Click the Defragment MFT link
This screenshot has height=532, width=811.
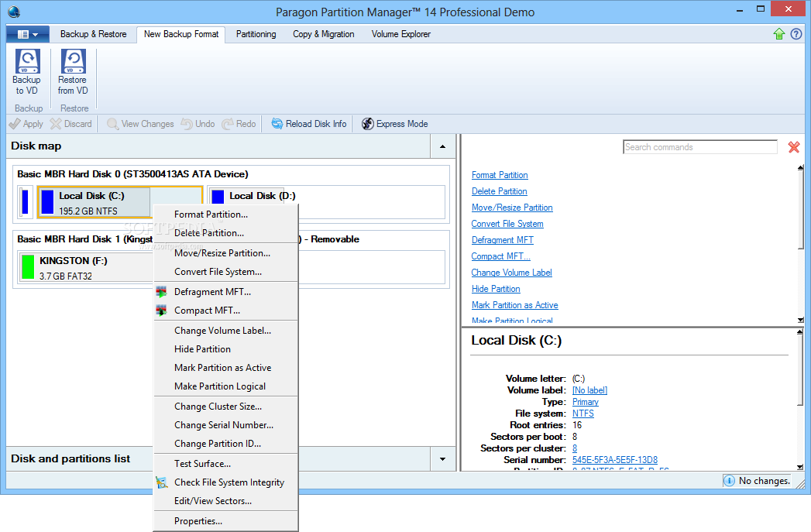click(502, 240)
